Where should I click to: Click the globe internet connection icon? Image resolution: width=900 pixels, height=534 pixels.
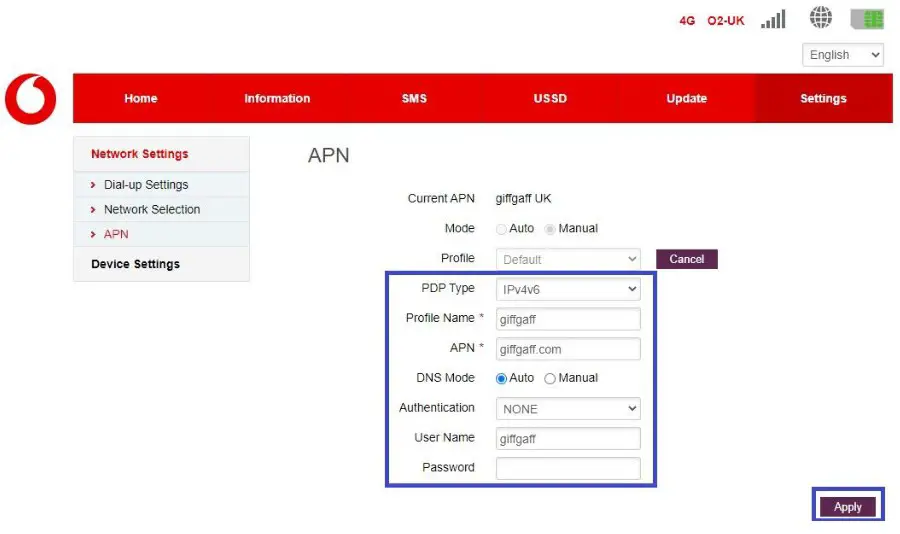(821, 18)
